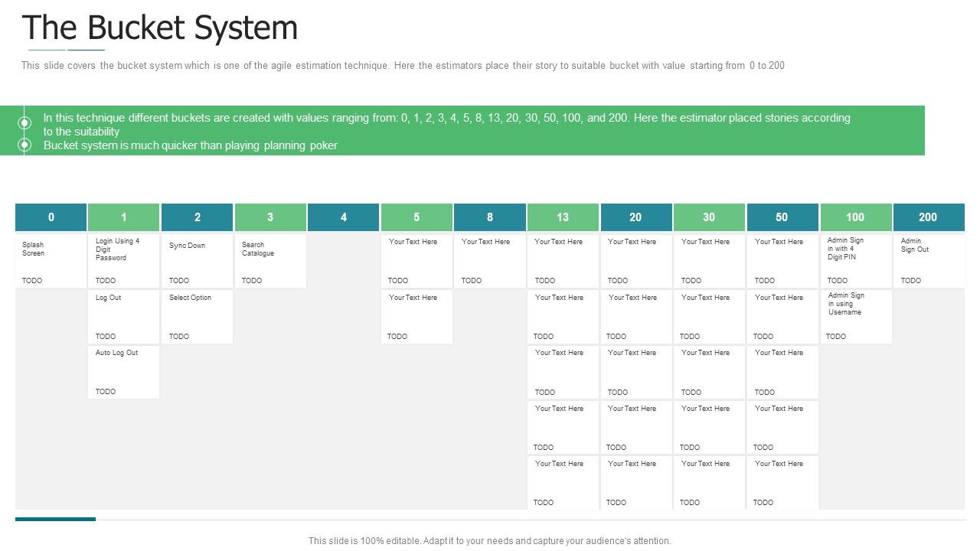Open the Search Catalogue card
980x551 pixels.
tap(270, 260)
